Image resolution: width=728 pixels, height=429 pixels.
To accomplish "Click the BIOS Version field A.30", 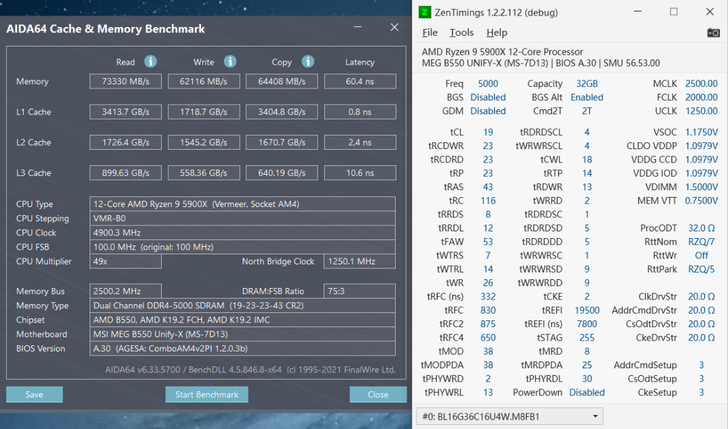I will (242, 348).
